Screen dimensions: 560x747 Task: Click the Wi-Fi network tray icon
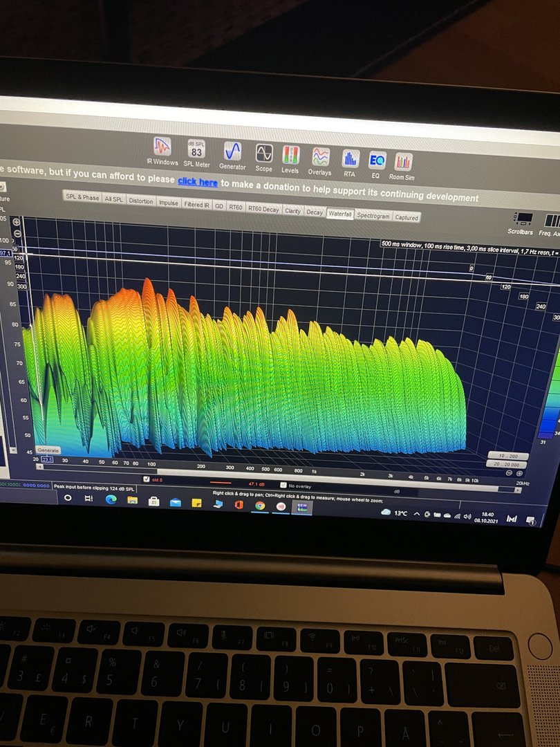click(458, 516)
